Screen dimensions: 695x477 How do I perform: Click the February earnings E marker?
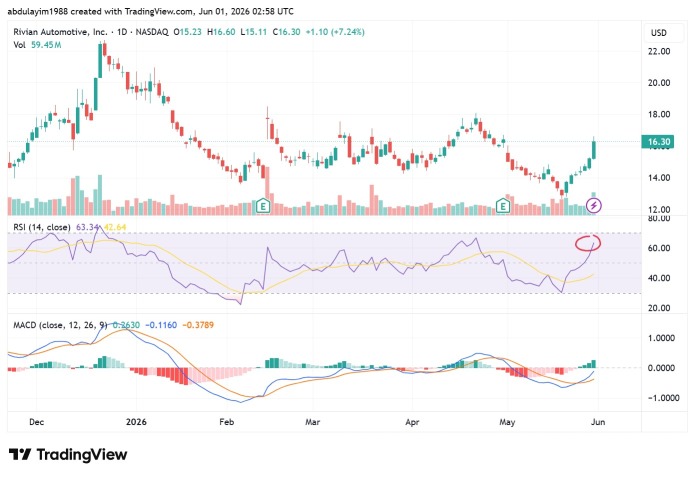pyautogui.click(x=263, y=206)
